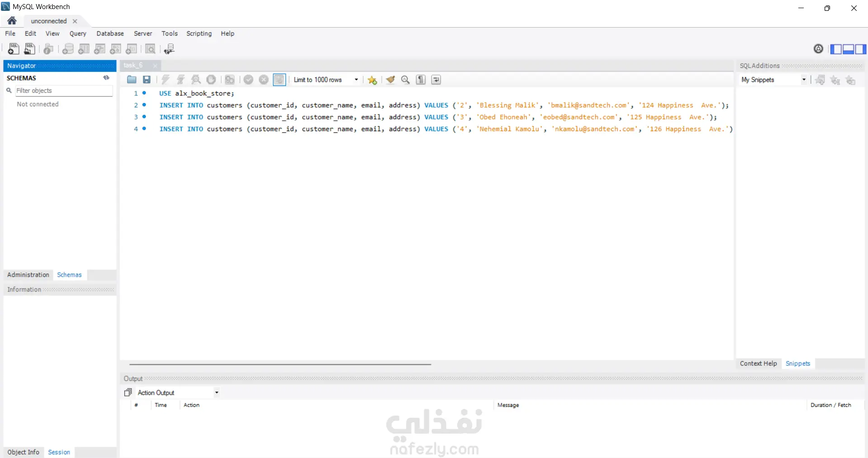Save query as a favorite snippet
Viewport: 868px width, 458px height.
pos(372,80)
